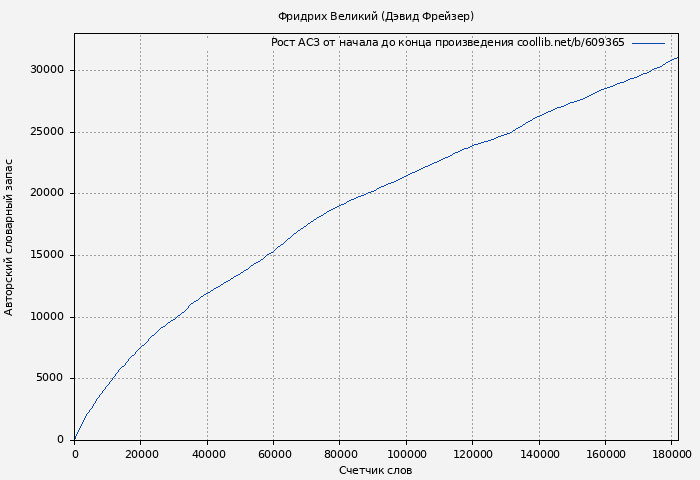
Task: Click the 100000 tick label on the x-axis
Action: (406, 454)
